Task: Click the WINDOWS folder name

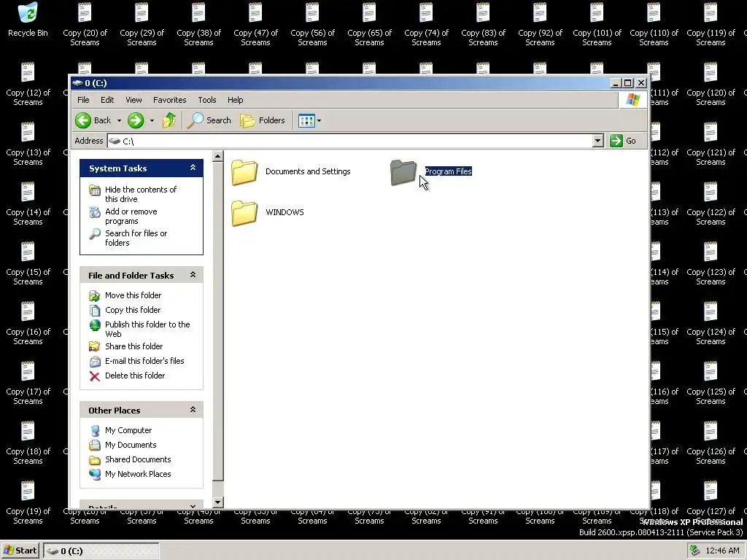Action: pyautogui.click(x=285, y=212)
